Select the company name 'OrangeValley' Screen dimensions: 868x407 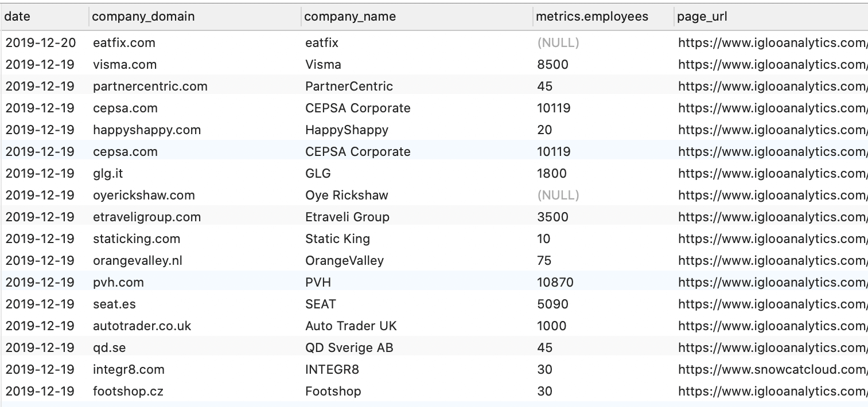[344, 261]
